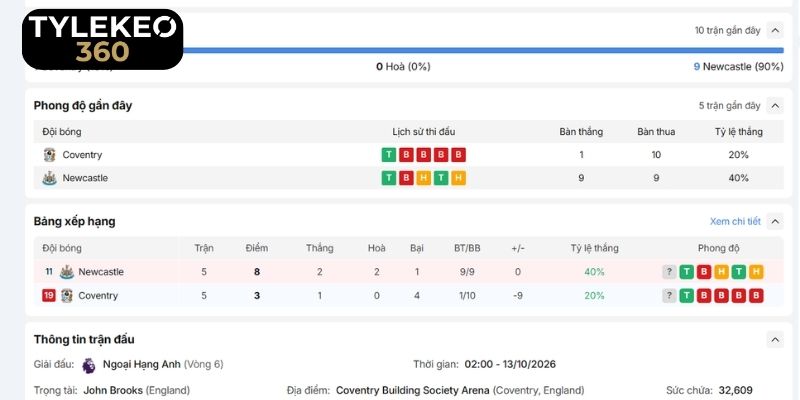Click Coventry team name in standings table
The height and width of the screenshot is (400, 800).
98,295
